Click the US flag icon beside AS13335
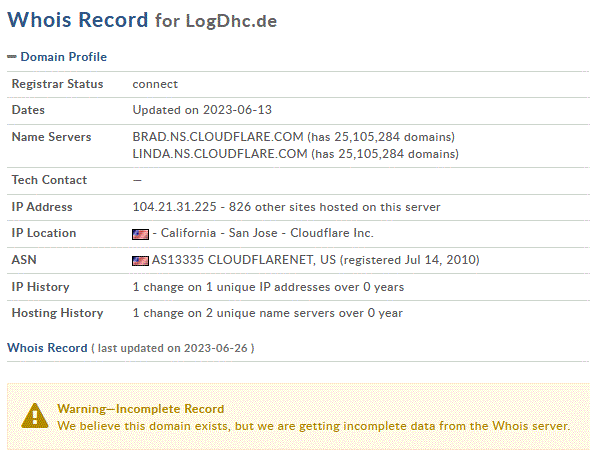 140,261
